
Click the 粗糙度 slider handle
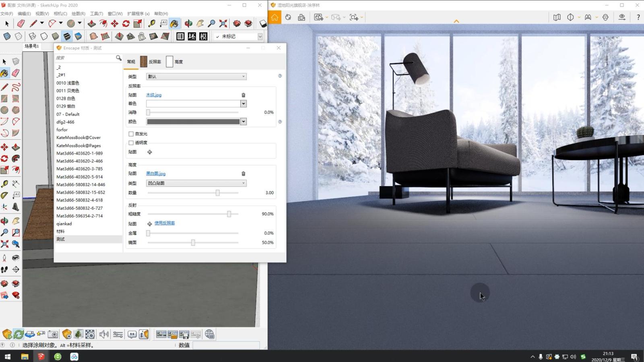(229, 214)
